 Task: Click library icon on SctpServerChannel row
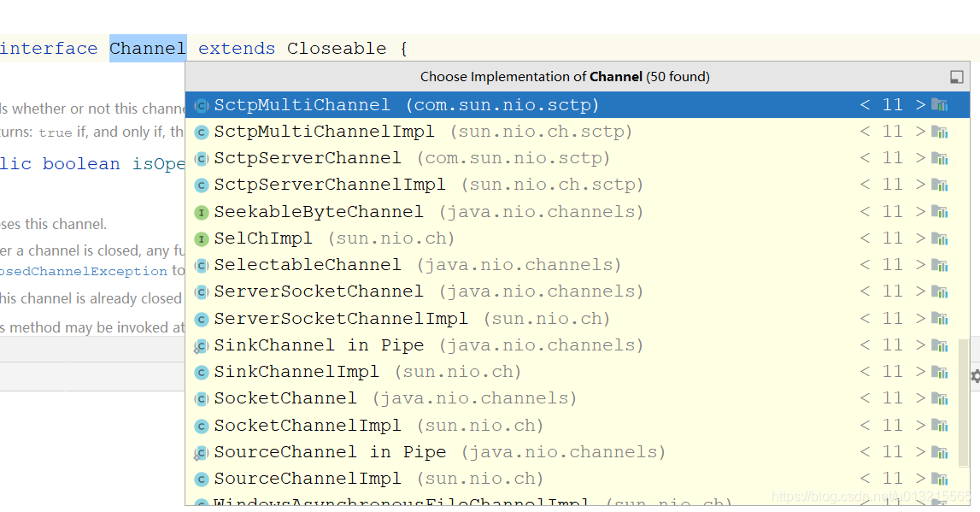(939, 158)
